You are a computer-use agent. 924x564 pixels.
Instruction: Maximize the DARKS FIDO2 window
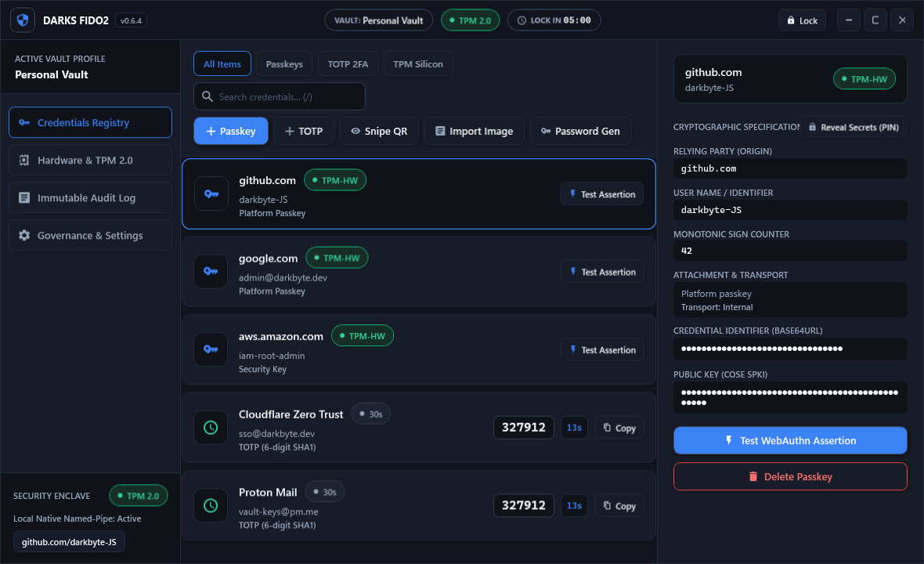(875, 20)
